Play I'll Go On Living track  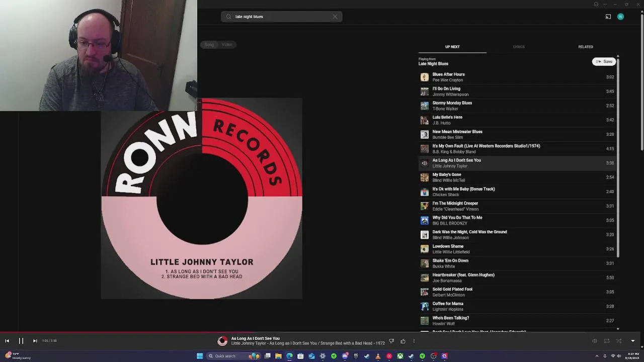pyautogui.click(x=517, y=92)
